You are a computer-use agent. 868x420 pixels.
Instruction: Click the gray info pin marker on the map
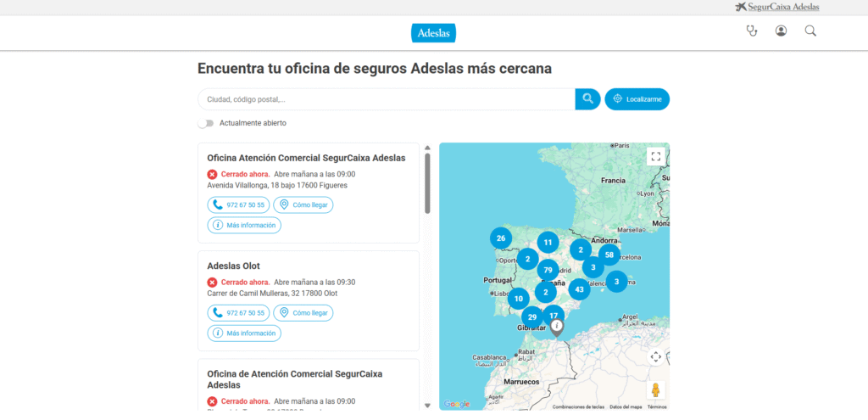pos(558,327)
